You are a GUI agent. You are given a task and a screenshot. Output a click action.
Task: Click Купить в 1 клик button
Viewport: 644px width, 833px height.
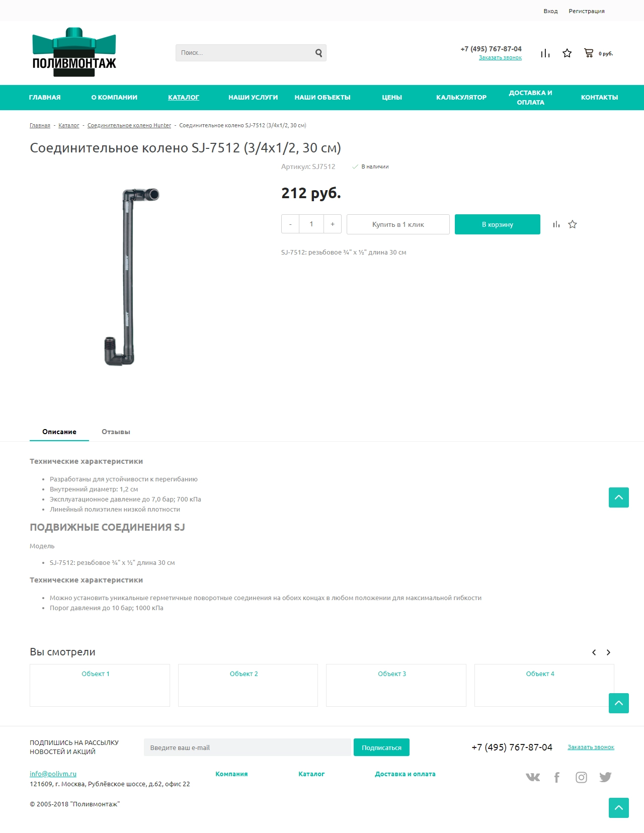(x=398, y=224)
